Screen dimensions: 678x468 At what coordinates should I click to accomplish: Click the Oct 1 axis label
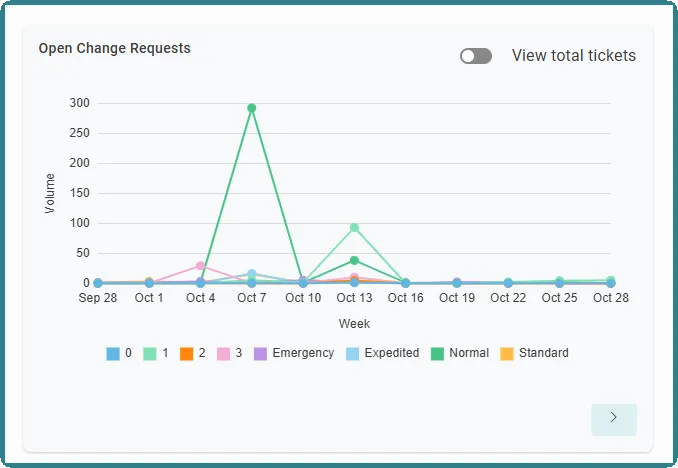(x=149, y=298)
